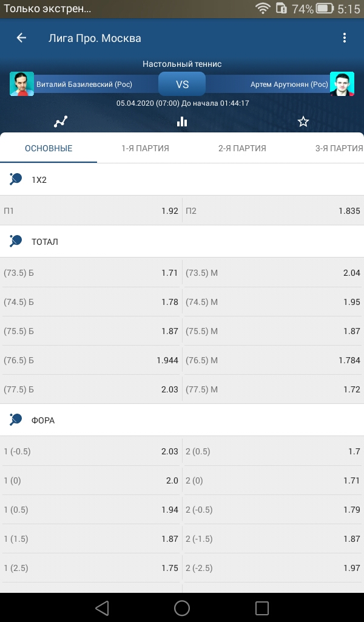Collapse the ТОТАЛ section header
Viewport: 364px width, 622px height.
pos(182,241)
